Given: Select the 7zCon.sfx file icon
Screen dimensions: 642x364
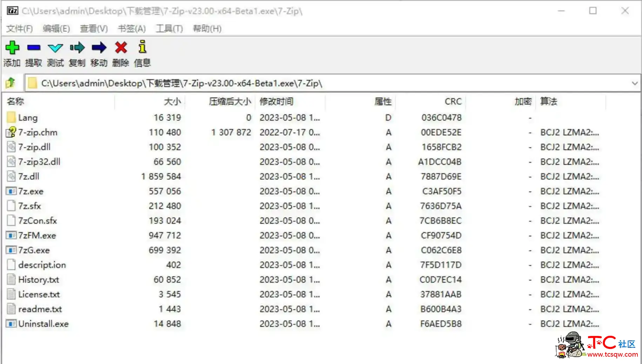Looking at the screenshot, I should (x=11, y=221).
